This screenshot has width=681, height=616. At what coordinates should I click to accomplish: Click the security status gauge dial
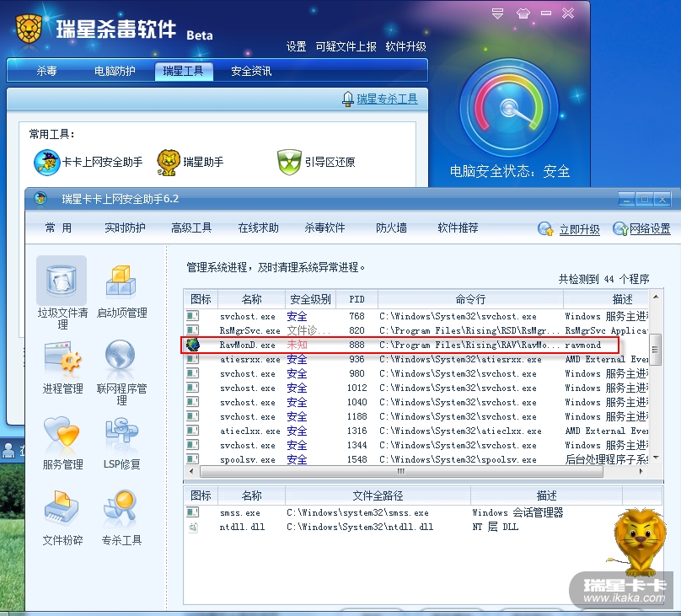point(508,107)
